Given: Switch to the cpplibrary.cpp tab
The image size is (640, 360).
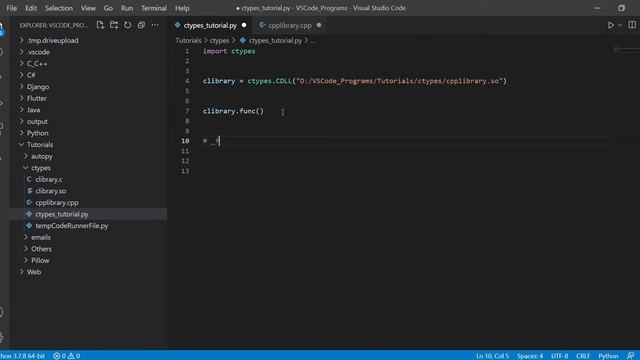Looking at the screenshot, I should pyautogui.click(x=290, y=25).
